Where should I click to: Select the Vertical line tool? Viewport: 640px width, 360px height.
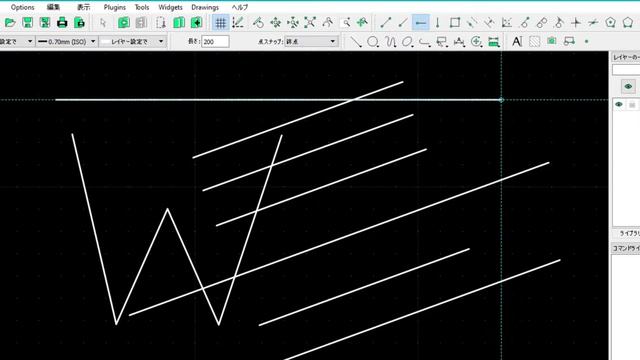[x=438, y=22]
